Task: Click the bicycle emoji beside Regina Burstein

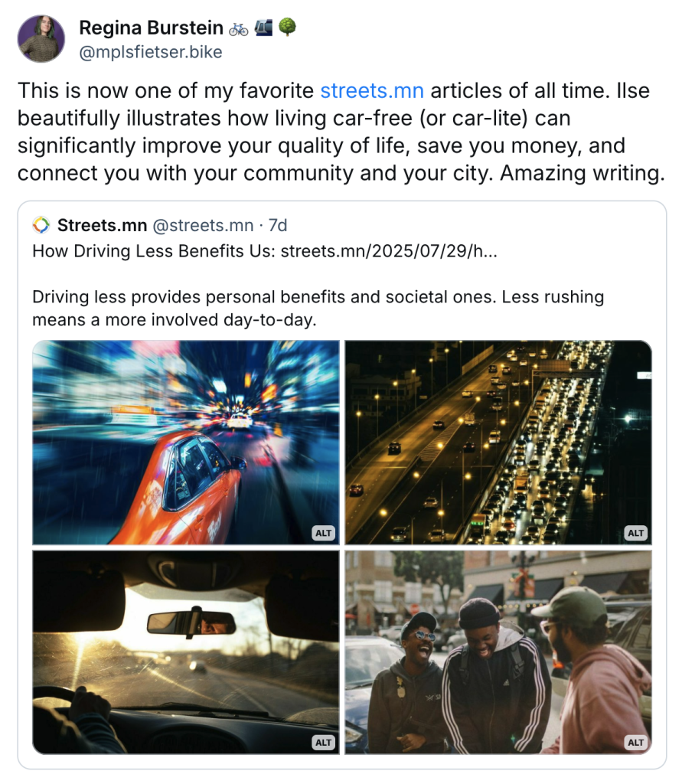Action: [x=239, y=29]
